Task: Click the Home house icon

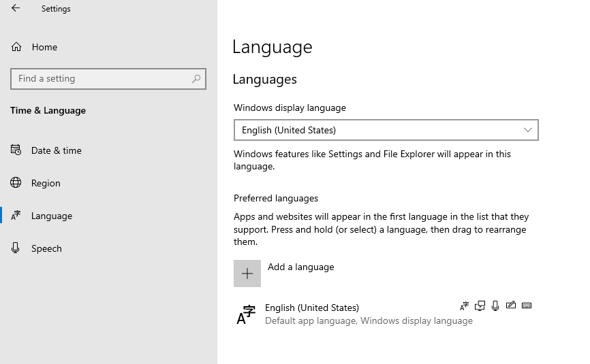Action: click(16, 47)
